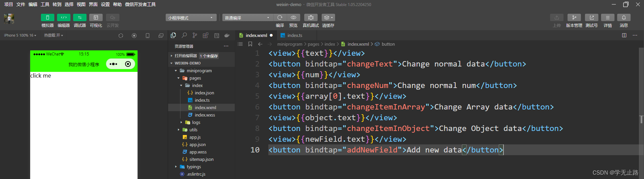Toggle the Debugger panel button
Viewport: 644px width, 179px height.
point(79,17)
